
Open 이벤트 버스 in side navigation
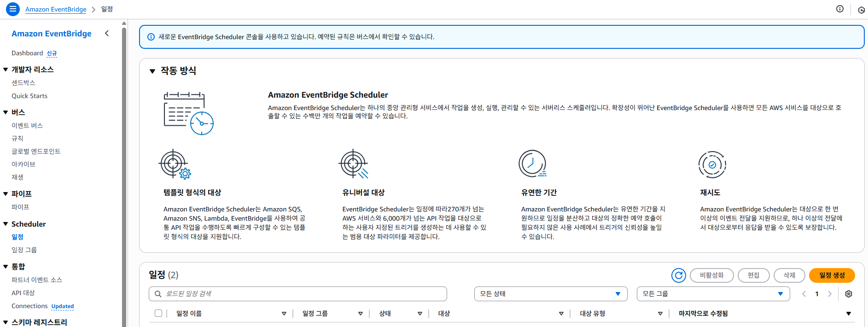[x=27, y=125]
